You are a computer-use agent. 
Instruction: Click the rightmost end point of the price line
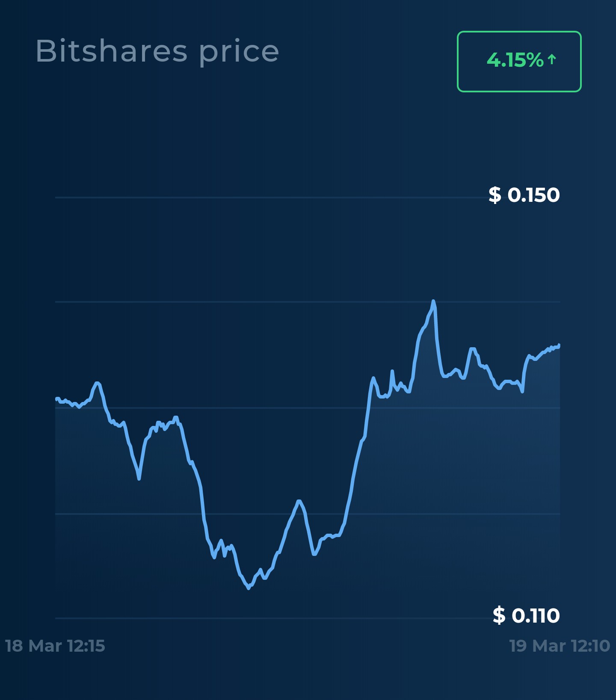pos(559,345)
